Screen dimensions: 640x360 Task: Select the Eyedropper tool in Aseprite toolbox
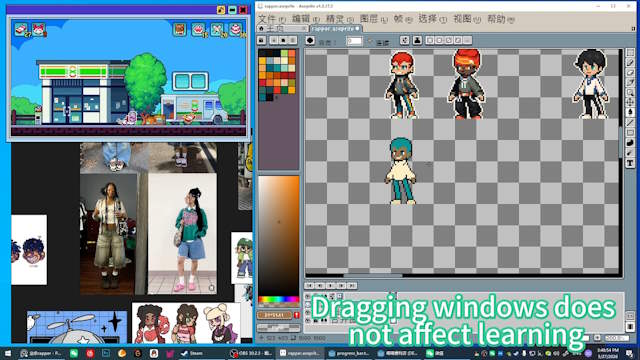[630, 82]
